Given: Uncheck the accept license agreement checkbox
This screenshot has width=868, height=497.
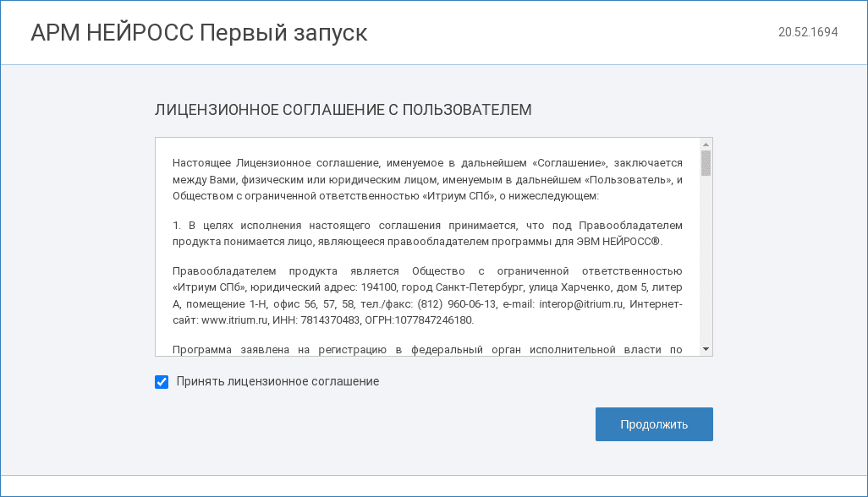Looking at the screenshot, I should pyautogui.click(x=162, y=382).
